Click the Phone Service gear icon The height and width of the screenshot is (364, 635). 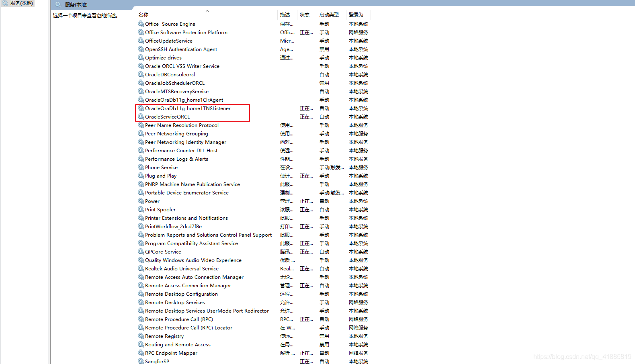(x=141, y=167)
